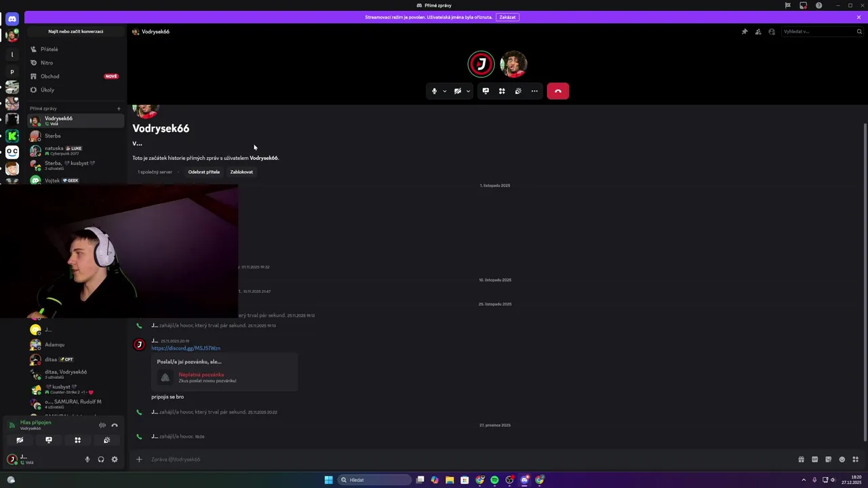
Task: Create new DM with plus icon
Action: (119, 108)
